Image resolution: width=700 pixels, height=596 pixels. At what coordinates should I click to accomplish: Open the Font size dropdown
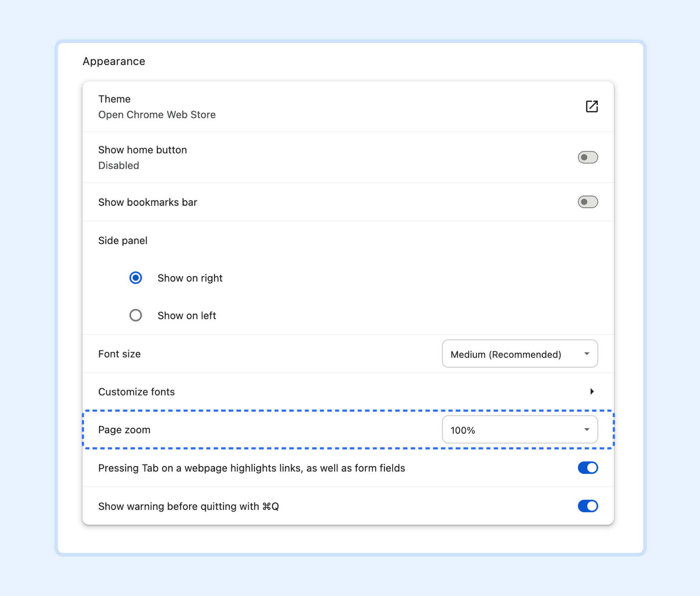coord(520,354)
